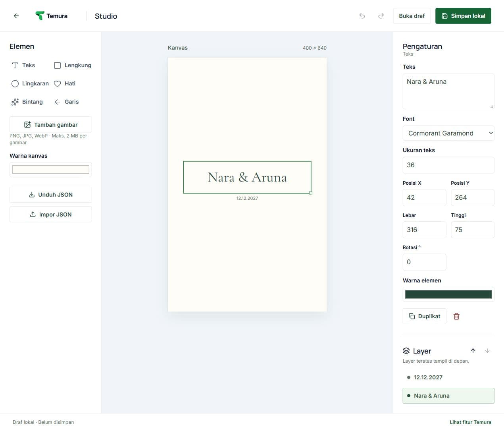
Task: Click Buka draf button
Action: coord(412,16)
